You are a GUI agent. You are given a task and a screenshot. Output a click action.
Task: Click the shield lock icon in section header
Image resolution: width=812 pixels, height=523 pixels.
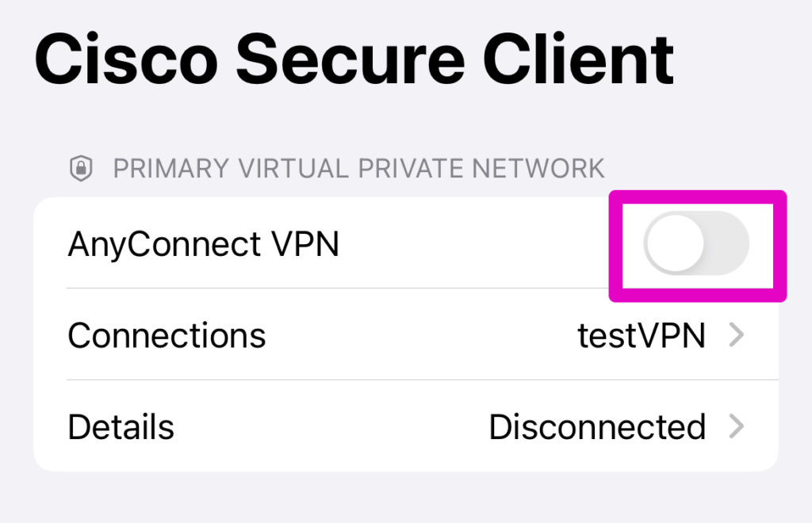click(x=80, y=169)
